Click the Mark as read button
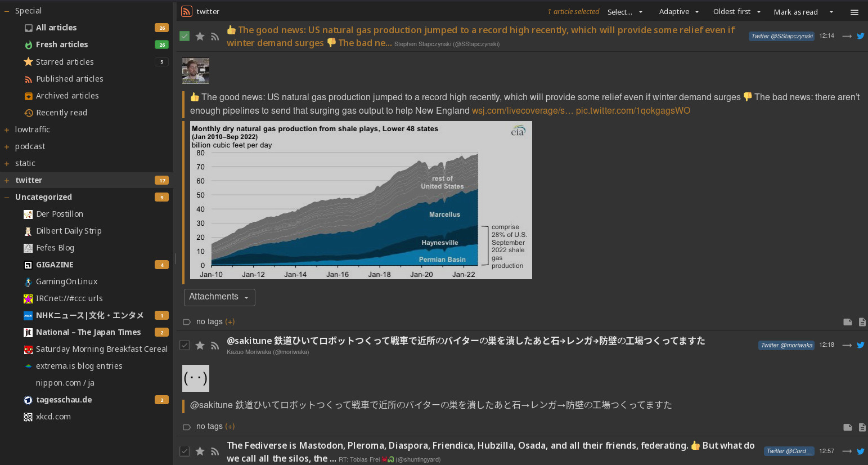Image resolution: width=868 pixels, height=465 pixels. pyautogui.click(x=795, y=12)
